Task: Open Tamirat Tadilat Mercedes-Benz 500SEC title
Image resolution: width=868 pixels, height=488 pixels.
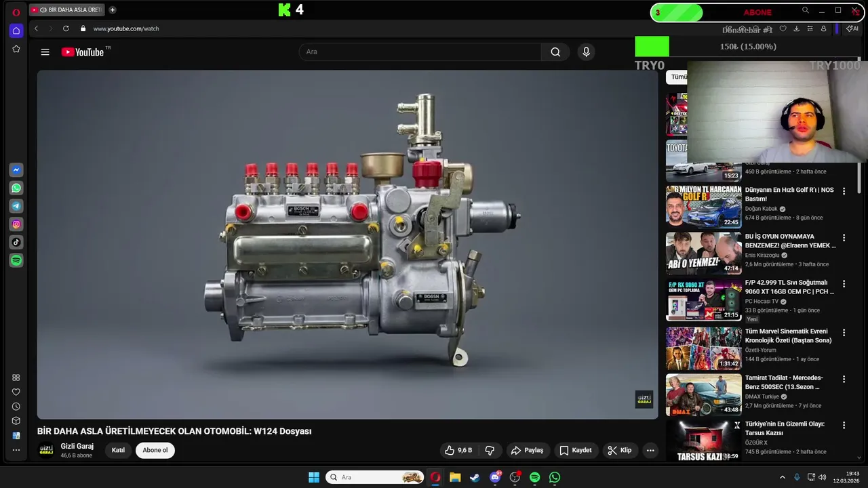Action: pyautogui.click(x=784, y=382)
